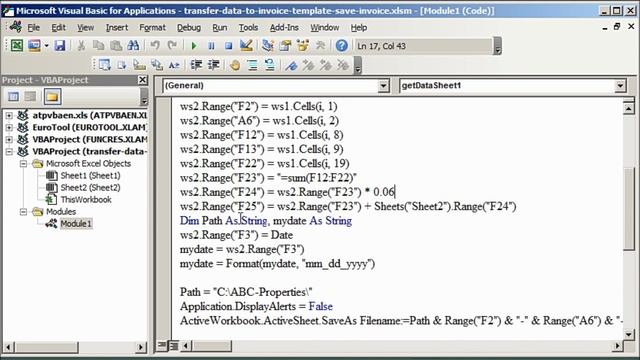Viewport: 640px width, 360px height.
Task: Open Properties Window icon
Action: 285,46
